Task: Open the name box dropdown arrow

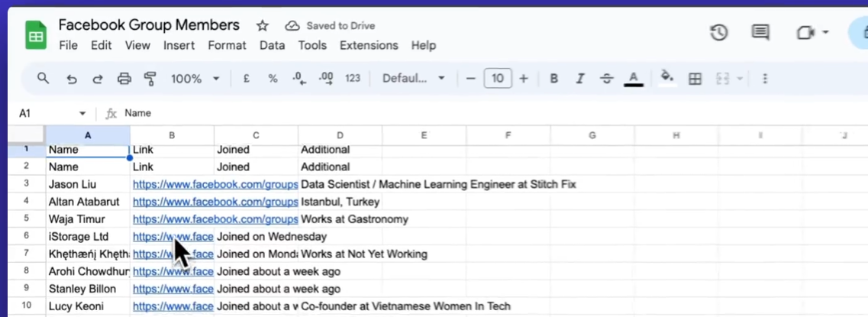Action: coord(82,114)
